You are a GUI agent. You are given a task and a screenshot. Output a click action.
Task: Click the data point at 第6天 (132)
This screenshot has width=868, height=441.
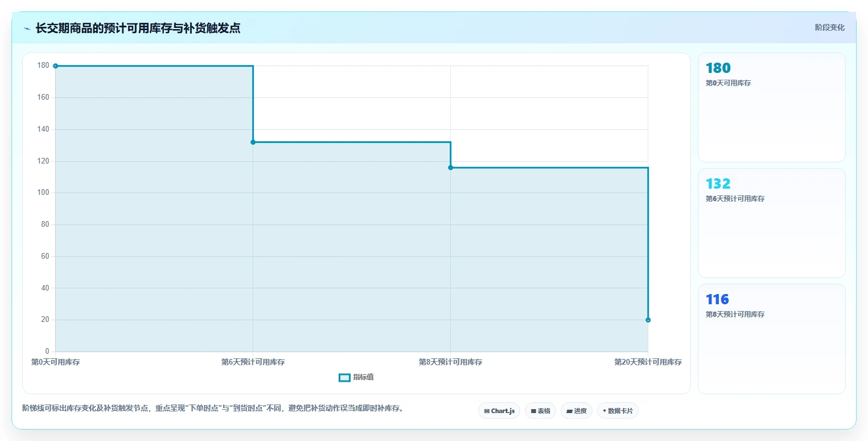253,142
